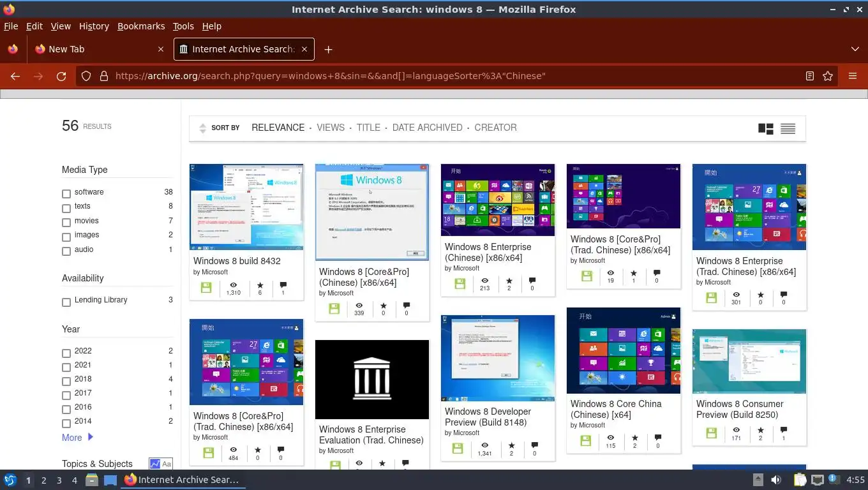Screen dimensions: 868x490
Task: Open Windows 8 Core China (Chinese) [x64] link
Action: pos(616,410)
